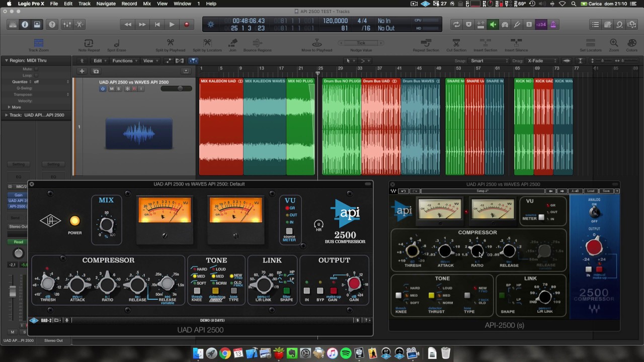Screen dimensions: 644x362
Task: Click the Rewind transport button
Action: point(128,24)
